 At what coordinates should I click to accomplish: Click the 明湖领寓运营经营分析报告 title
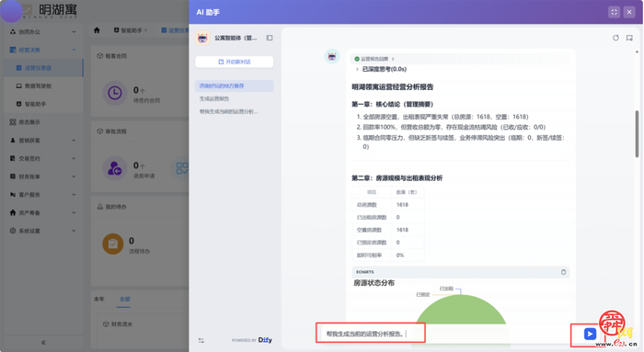pos(392,87)
